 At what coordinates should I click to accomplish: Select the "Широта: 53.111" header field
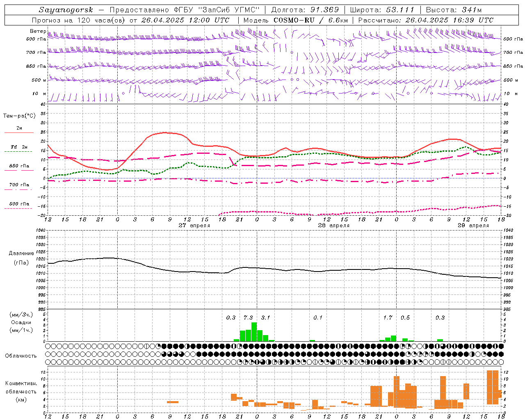point(382,10)
